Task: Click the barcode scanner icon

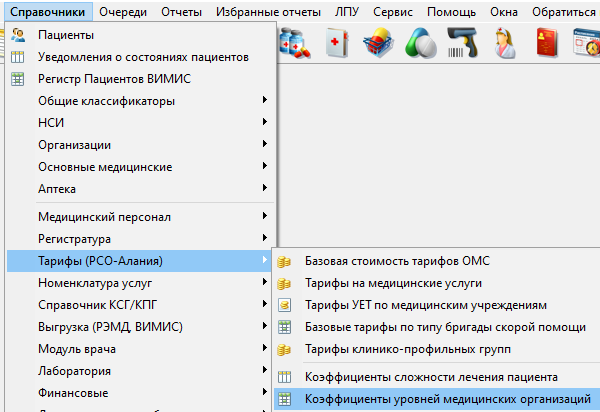Action: pos(462,43)
